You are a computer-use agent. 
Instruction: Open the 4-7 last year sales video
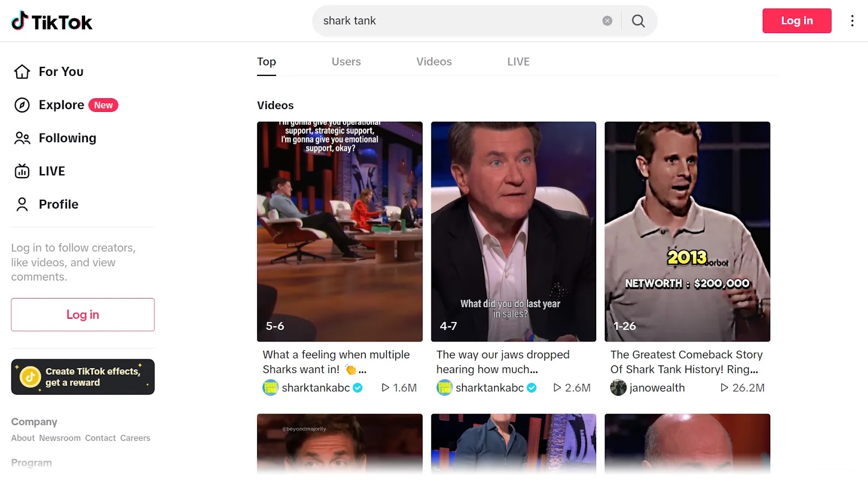[x=514, y=231]
